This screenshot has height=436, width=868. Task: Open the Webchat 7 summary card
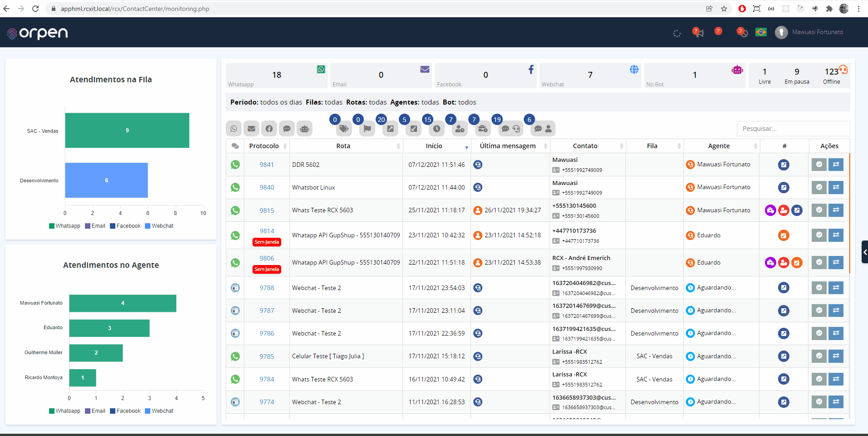pos(590,75)
